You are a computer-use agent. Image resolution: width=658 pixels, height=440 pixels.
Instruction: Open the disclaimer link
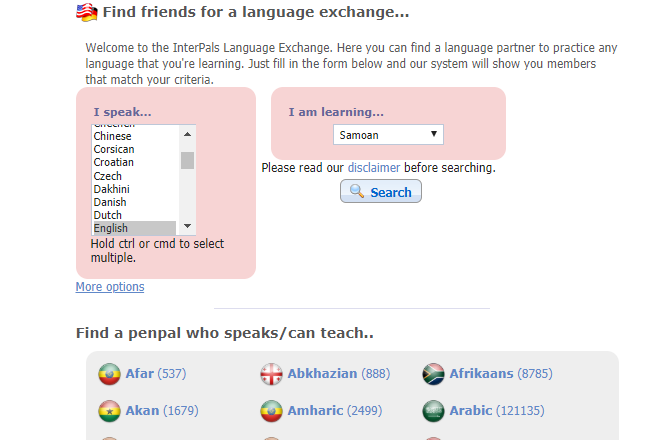(x=373, y=168)
